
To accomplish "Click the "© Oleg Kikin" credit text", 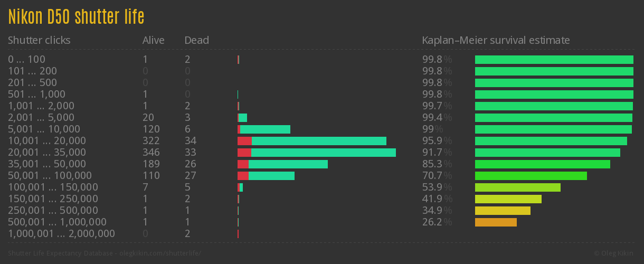I will coord(614,253).
